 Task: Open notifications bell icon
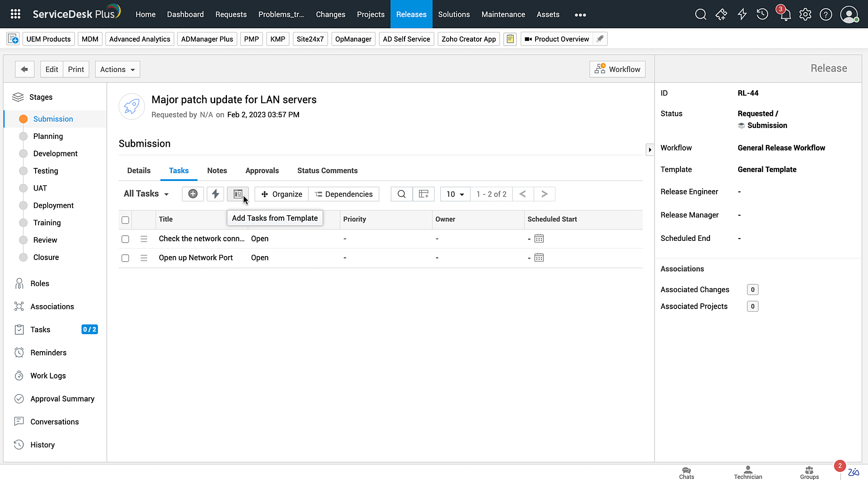pos(785,15)
